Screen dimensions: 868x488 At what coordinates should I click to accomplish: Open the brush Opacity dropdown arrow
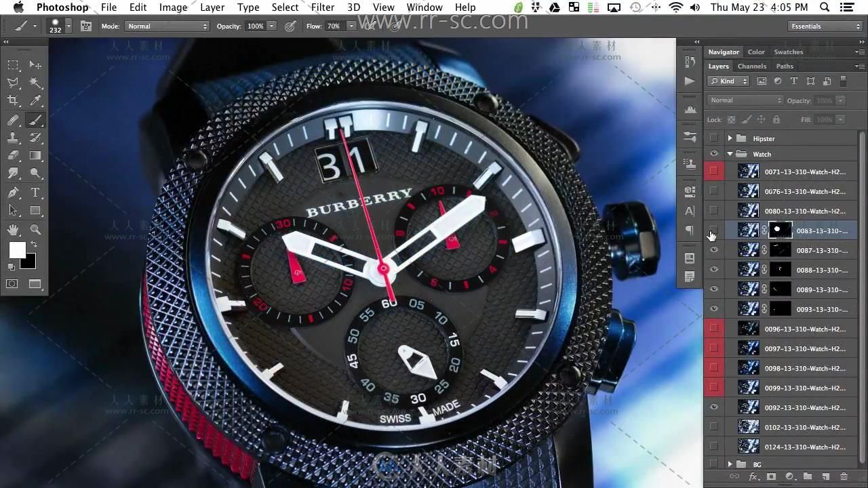(x=271, y=26)
